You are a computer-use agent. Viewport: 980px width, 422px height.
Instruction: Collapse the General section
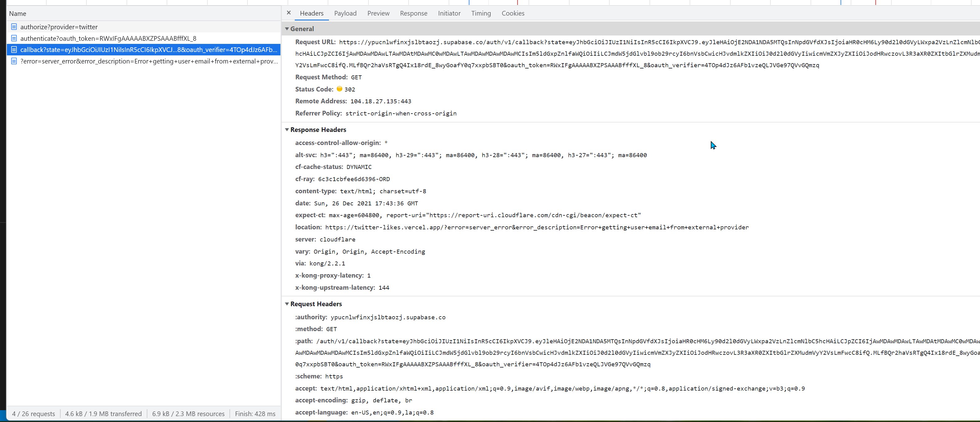coord(287,29)
